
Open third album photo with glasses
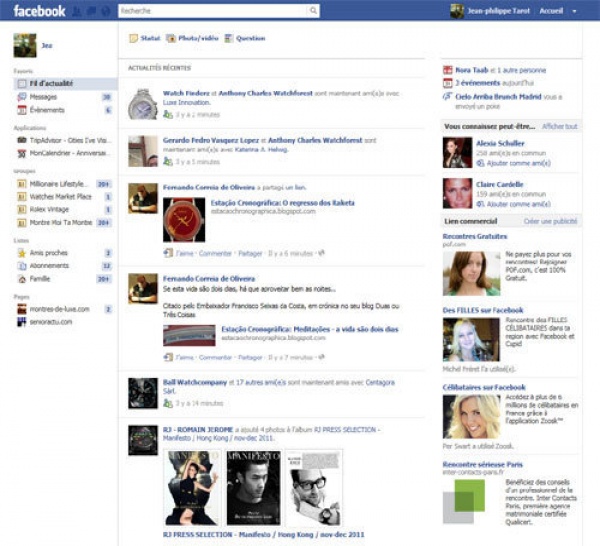tap(314, 488)
